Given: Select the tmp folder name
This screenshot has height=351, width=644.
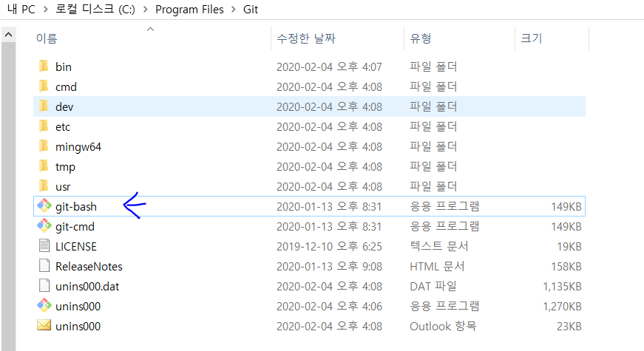Looking at the screenshot, I should click(x=65, y=167).
